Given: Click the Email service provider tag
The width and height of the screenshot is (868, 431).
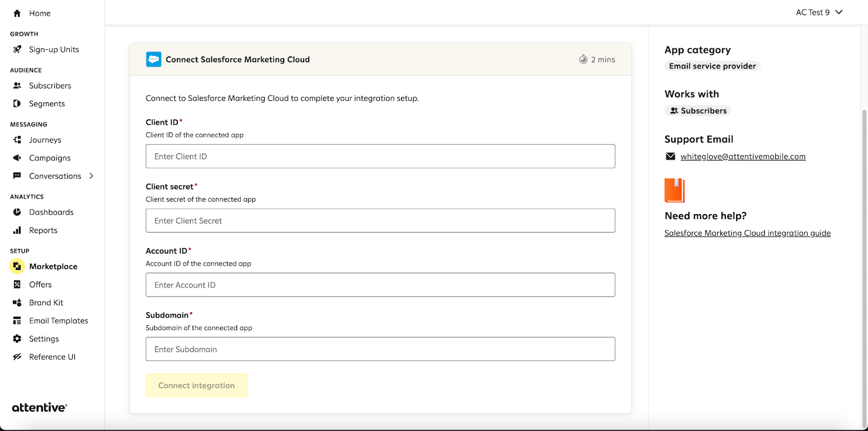Looking at the screenshot, I should click(x=712, y=66).
